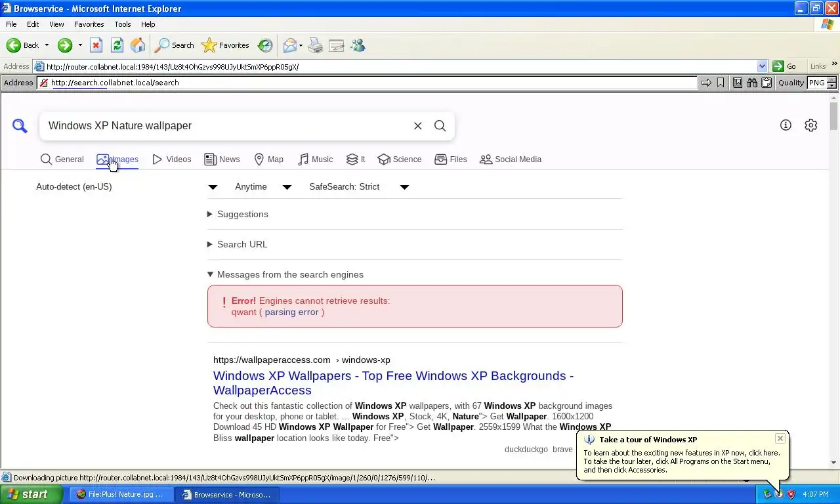This screenshot has height=504, width=840.
Task: Open the Tools menu
Action: tap(123, 24)
